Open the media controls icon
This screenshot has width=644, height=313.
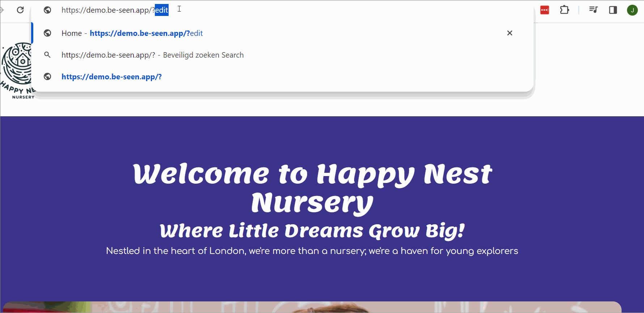coord(593,10)
